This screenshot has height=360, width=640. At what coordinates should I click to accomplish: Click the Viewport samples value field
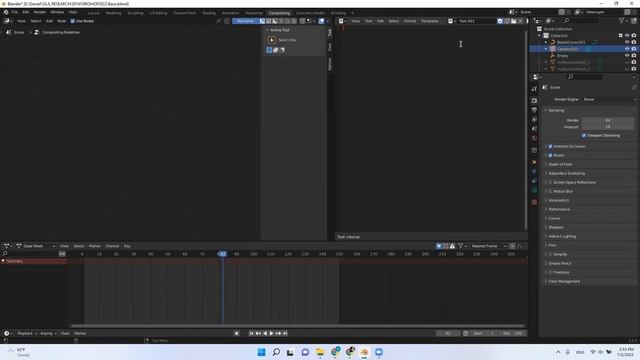(x=608, y=127)
